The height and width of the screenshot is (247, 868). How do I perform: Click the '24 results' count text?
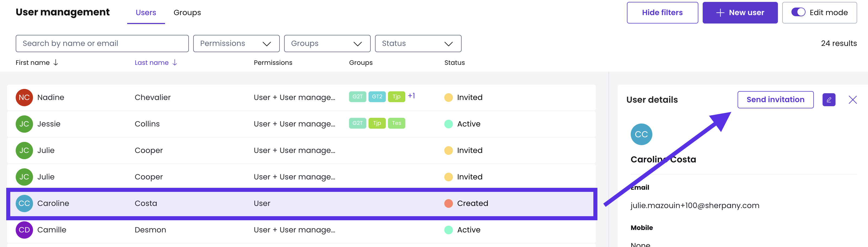[x=839, y=44]
